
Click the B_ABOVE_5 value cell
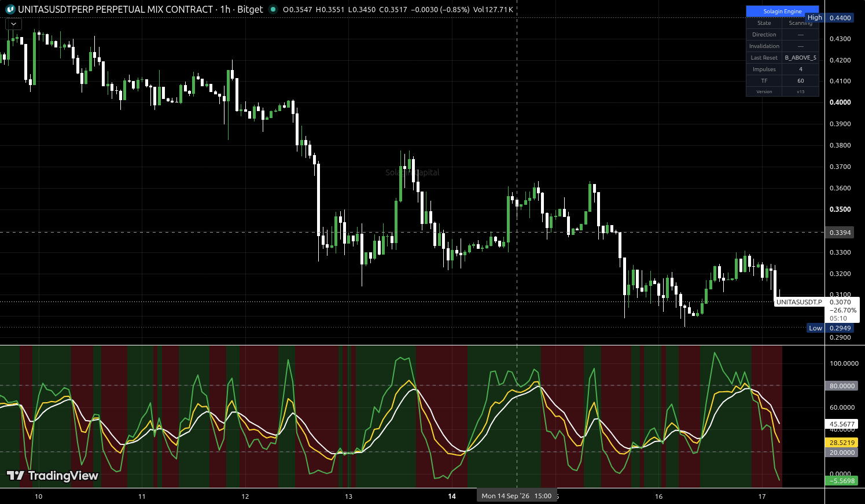800,58
